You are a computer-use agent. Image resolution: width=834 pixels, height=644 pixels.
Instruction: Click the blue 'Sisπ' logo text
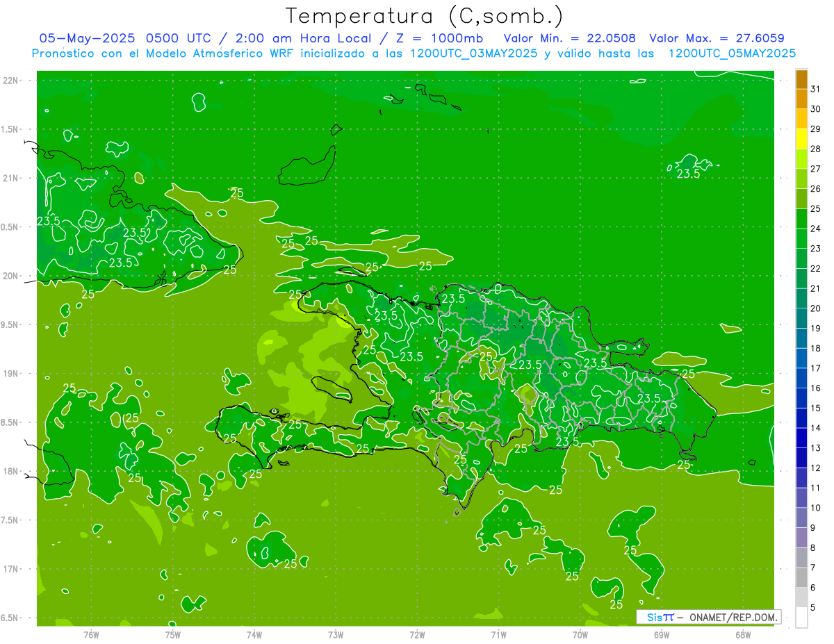point(660,617)
